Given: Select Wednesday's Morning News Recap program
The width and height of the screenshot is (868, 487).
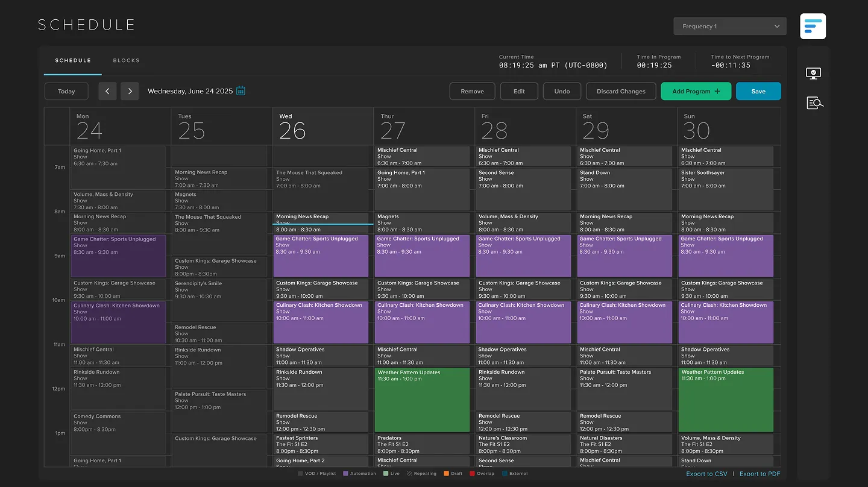Looking at the screenshot, I should 321,222.
